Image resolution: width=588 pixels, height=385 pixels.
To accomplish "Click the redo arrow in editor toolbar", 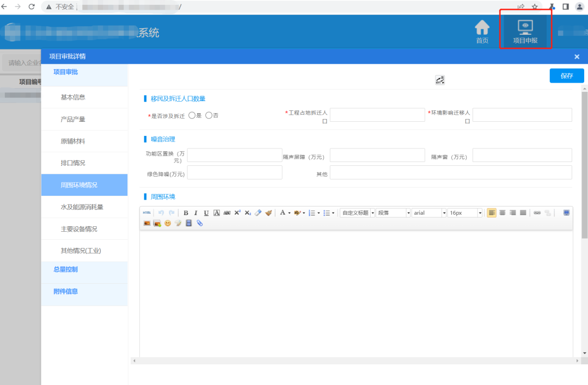I will (x=171, y=213).
